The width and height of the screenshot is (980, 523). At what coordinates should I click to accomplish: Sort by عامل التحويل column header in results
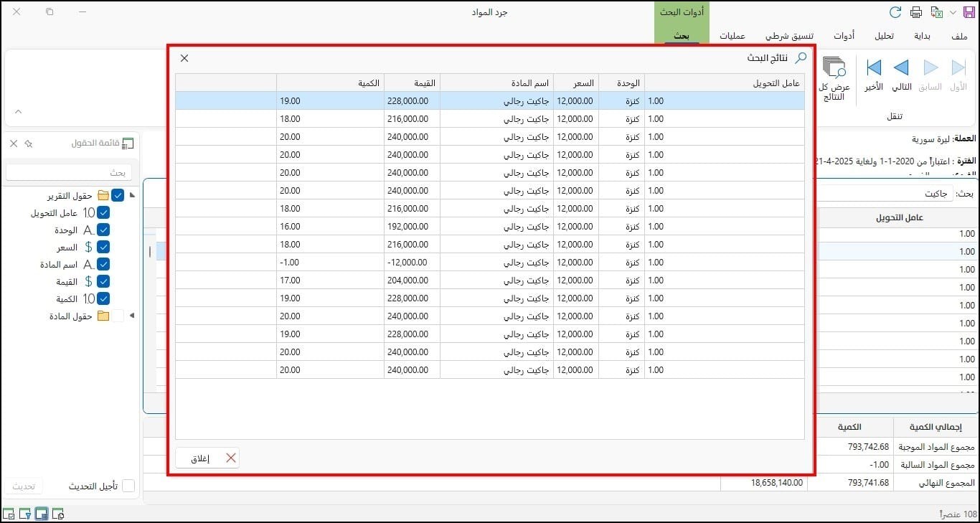(x=725, y=83)
